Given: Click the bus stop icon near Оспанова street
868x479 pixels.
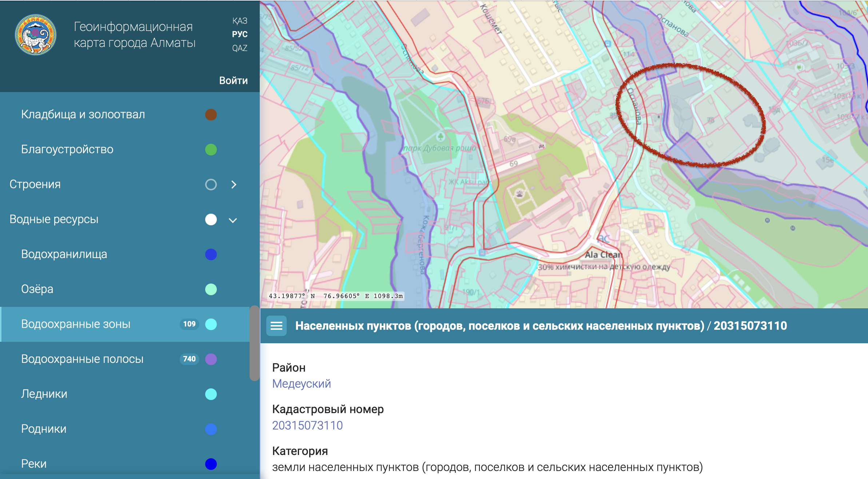Looking at the screenshot, I should click(x=608, y=44).
